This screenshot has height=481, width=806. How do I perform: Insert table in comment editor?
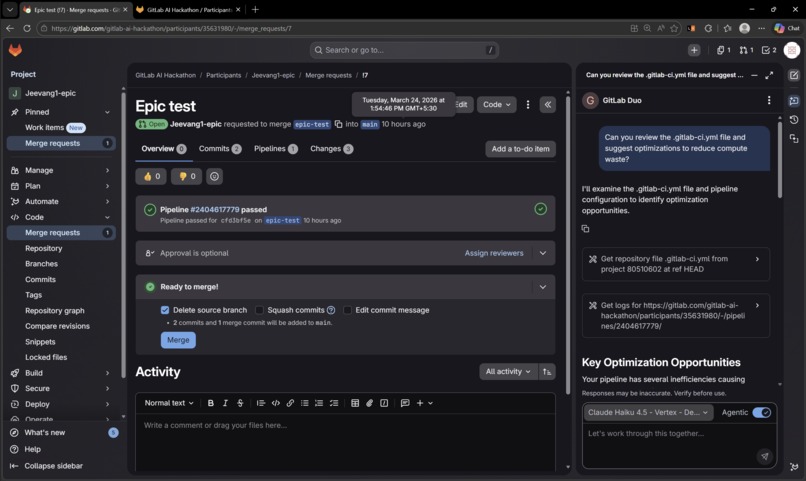point(355,403)
